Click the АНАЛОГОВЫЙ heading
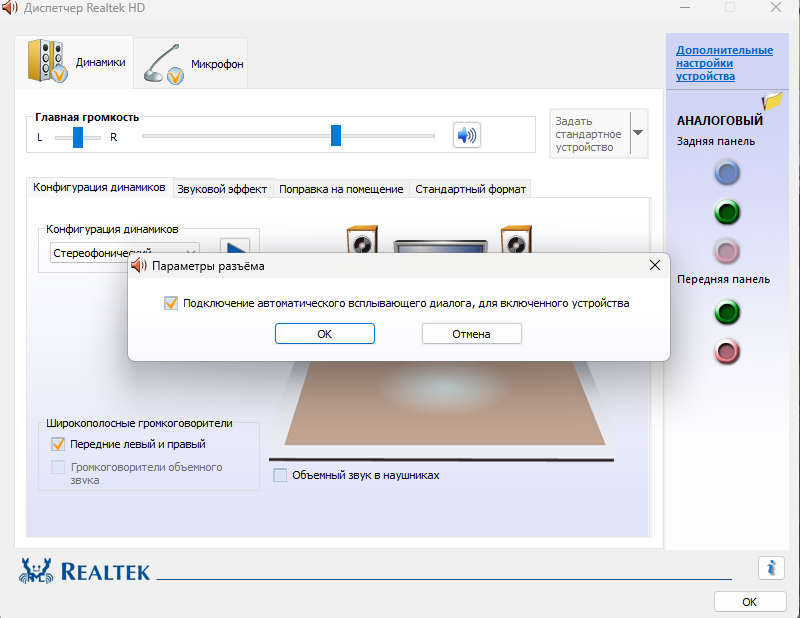 [720, 121]
